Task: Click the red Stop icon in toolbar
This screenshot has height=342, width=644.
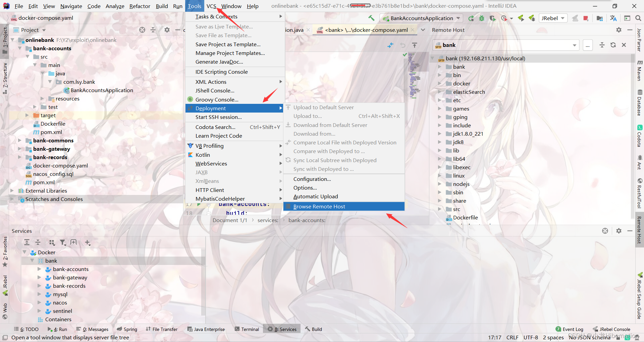Action: click(586, 18)
